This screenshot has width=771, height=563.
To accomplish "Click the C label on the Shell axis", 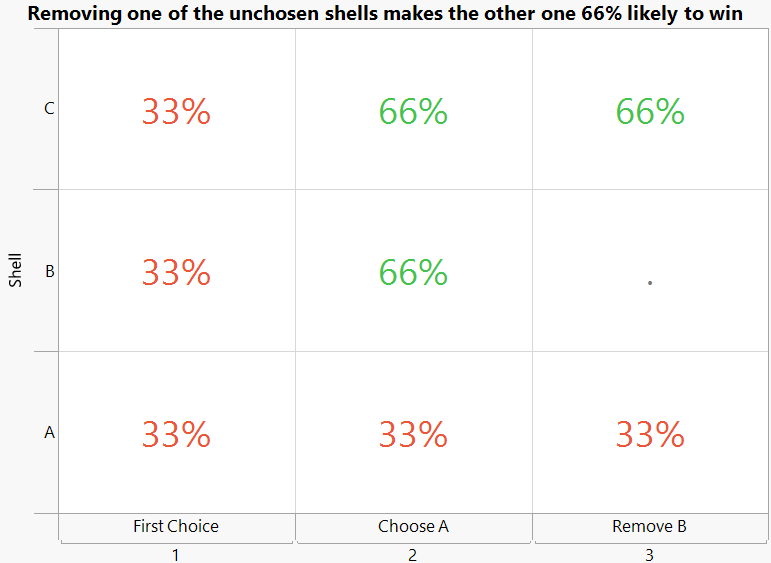I will coord(49,109).
